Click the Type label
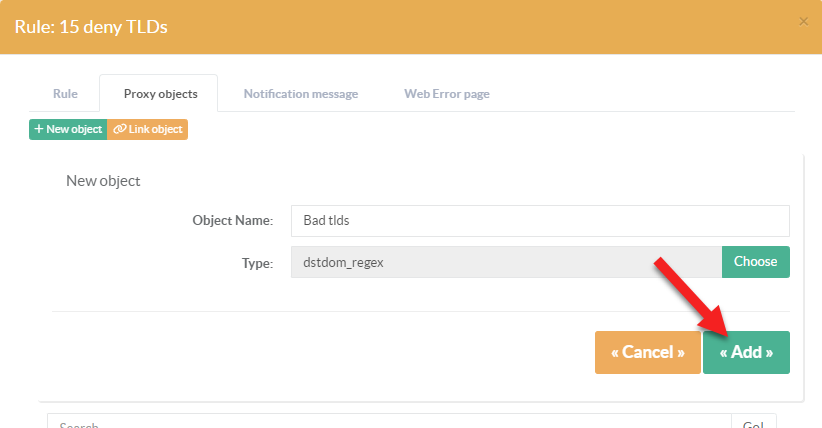 pyautogui.click(x=257, y=263)
